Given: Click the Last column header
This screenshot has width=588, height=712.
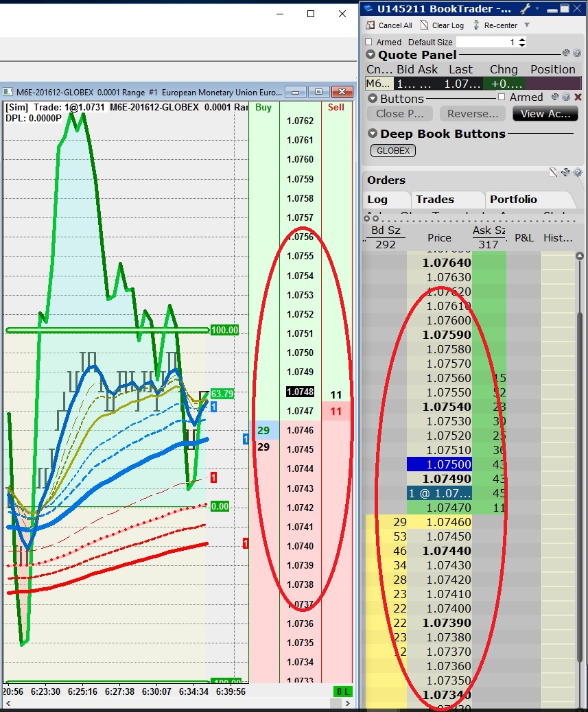Looking at the screenshot, I should (460, 69).
